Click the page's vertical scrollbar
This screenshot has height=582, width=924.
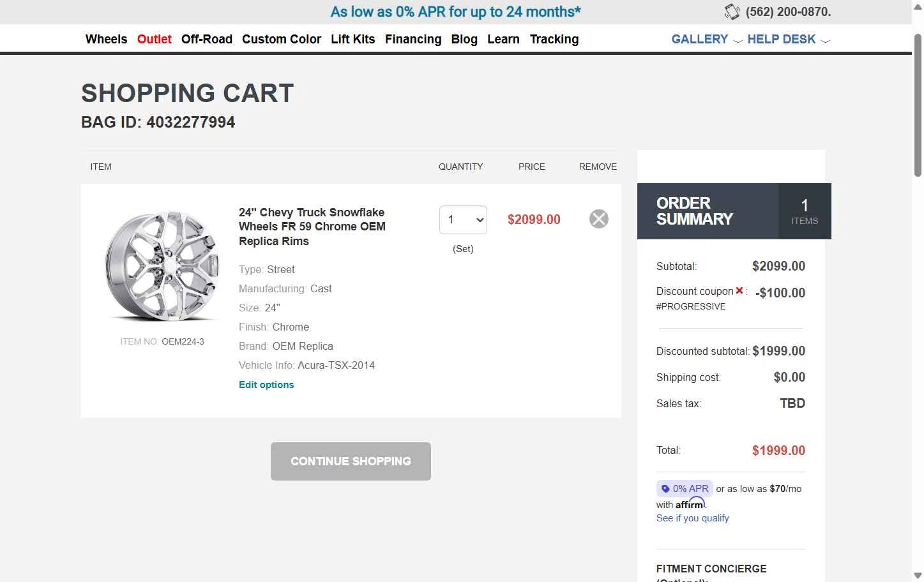[x=918, y=102]
